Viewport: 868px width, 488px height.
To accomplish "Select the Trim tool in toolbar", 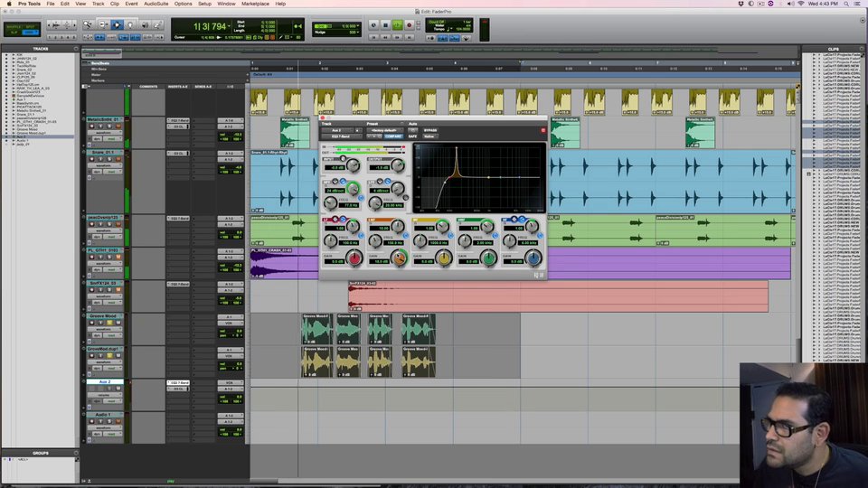I will pyautogui.click(x=103, y=25).
